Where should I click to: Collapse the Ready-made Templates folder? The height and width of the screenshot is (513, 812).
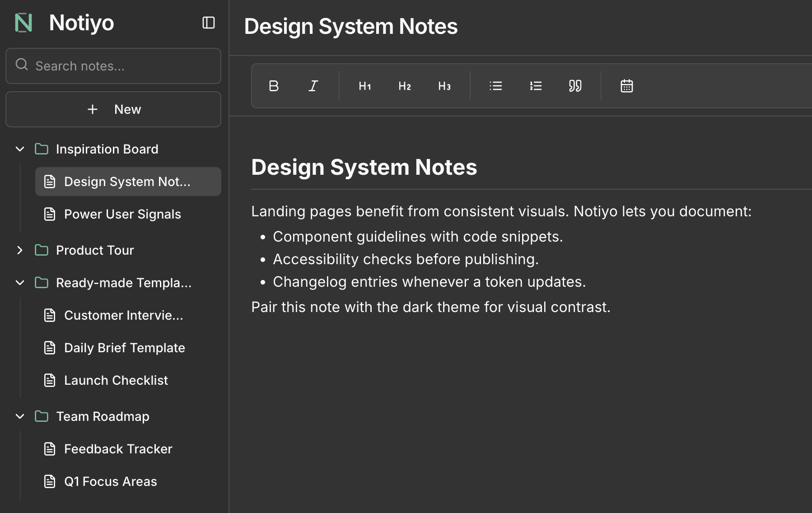click(x=20, y=283)
